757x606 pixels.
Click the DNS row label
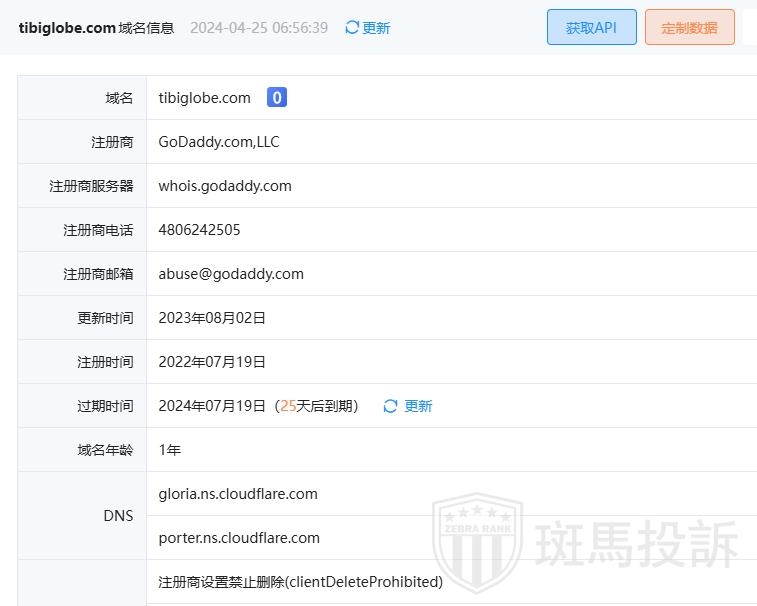click(x=118, y=516)
